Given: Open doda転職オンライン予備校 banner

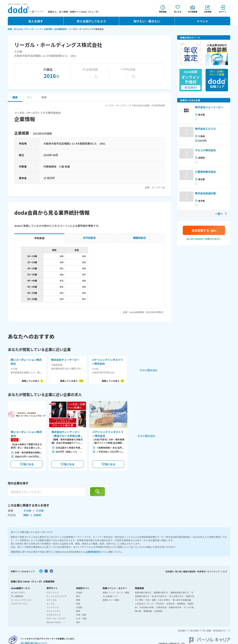Looking at the screenshot, I should pyautogui.click(x=191, y=80).
